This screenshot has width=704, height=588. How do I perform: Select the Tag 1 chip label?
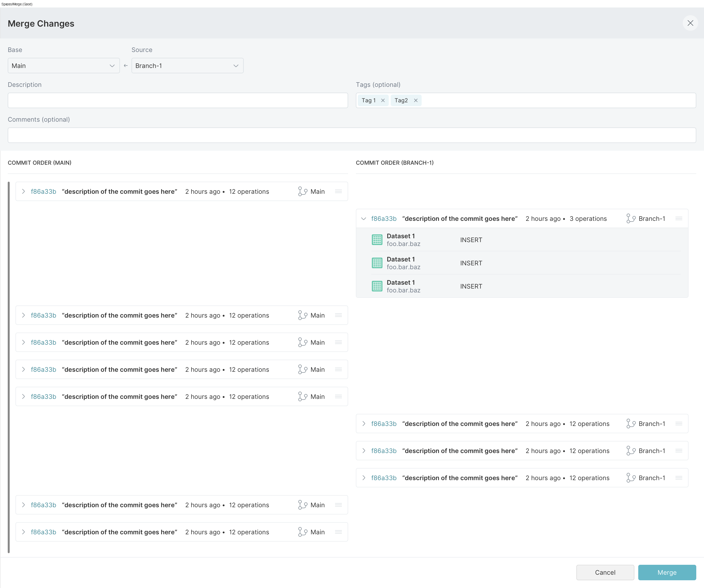pyautogui.click(x=368, y=100)
